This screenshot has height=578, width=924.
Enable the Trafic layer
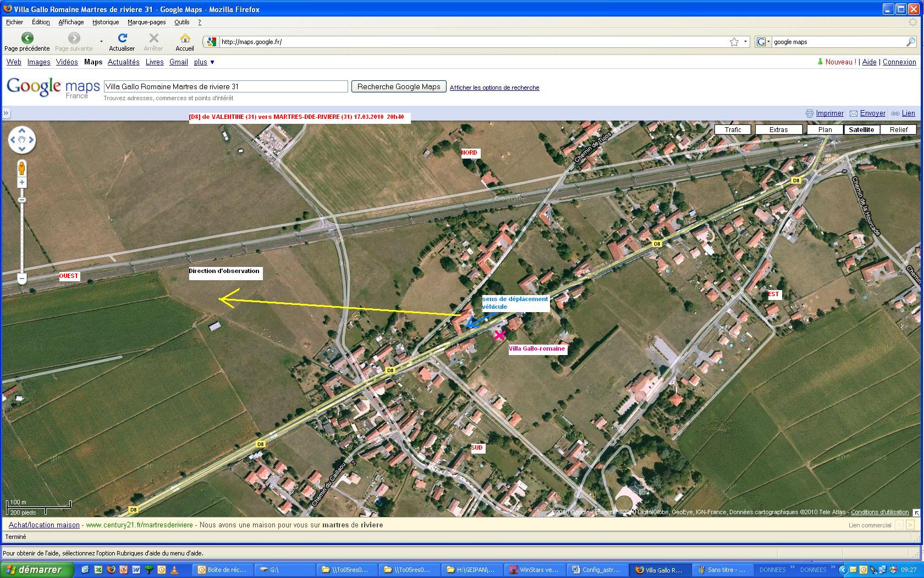pyautogui.click(x=733, y=130)
